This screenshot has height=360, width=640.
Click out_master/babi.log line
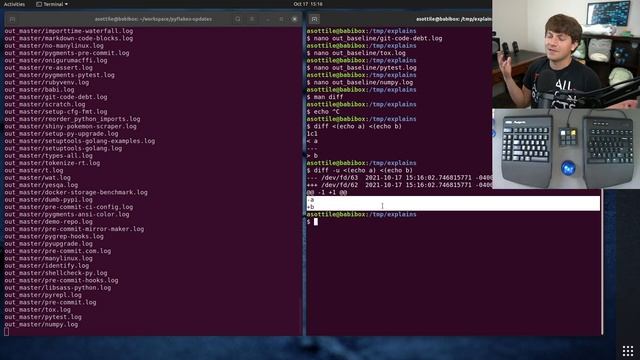coord(40,90)
